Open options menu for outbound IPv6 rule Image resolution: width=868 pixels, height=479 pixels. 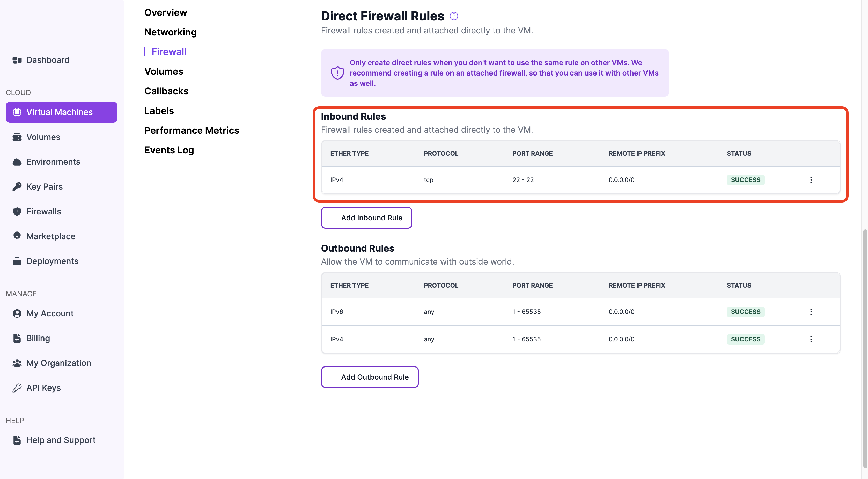pos(811,312)
